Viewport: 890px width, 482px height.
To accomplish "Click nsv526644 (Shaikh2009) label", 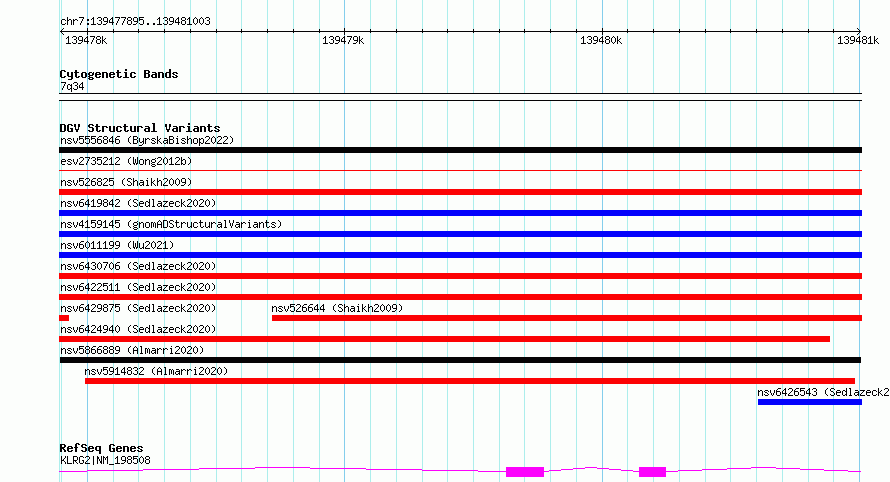I will pyautogui.click(x=337, y=308).
